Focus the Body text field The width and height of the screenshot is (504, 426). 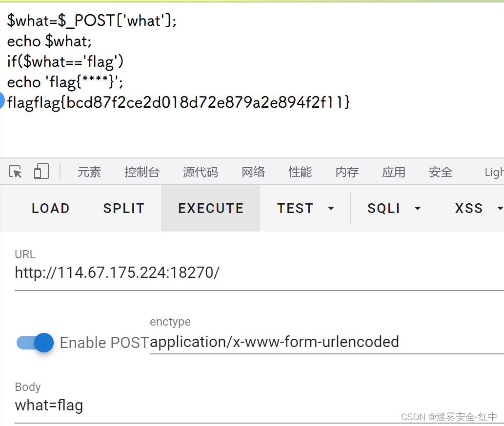coord(259,406)
